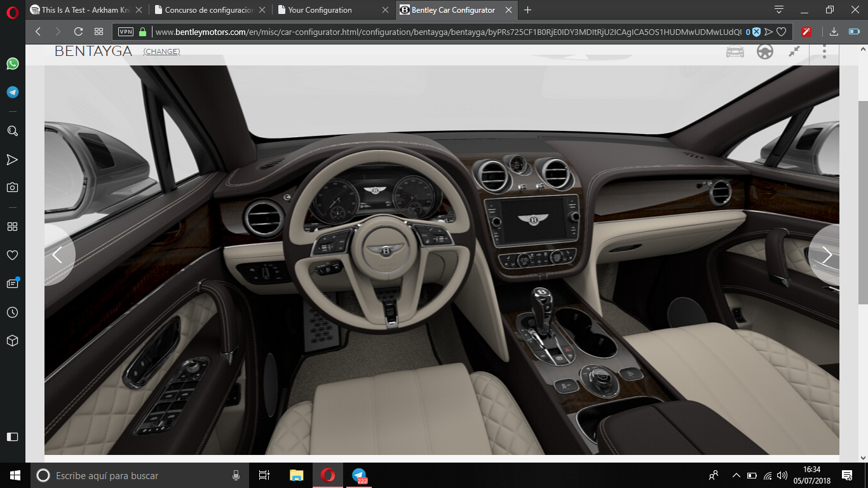Image resolution: width=868 pixels, height=488 pixels.
Task: Go forward to the next page
Action: coord(58,31)
